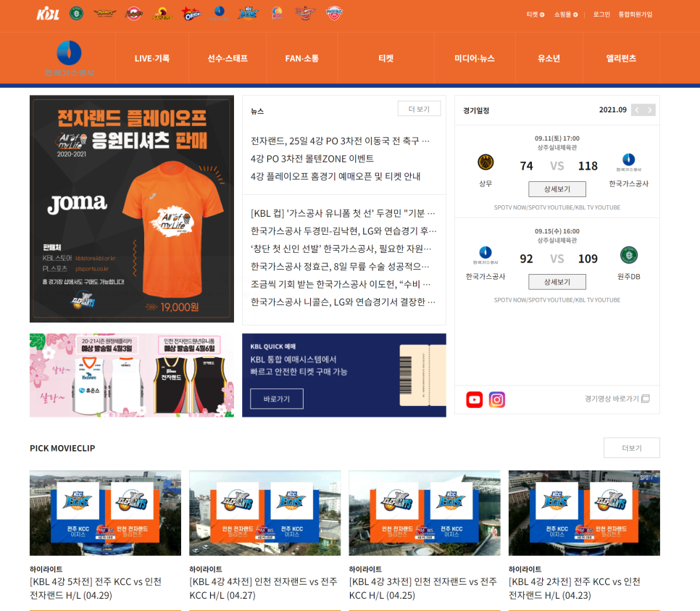Image resolution: width=700 pixels, height=611 pixels.
Task: Click the 상무 team emblem in schedule
Action: (x=486, y=162)
